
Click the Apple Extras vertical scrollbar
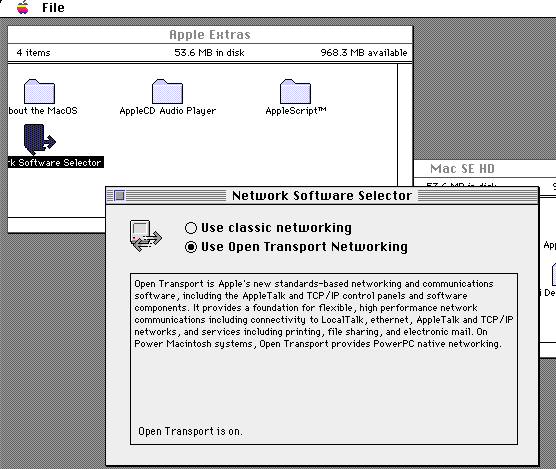tap(405, 125)
